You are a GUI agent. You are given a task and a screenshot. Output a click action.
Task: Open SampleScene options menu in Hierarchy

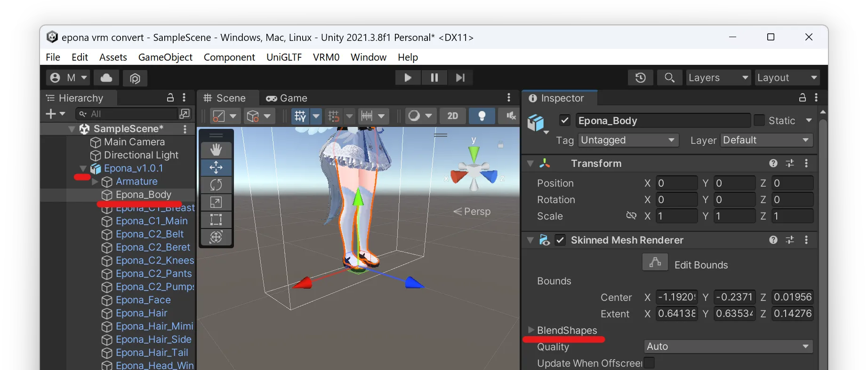point(185,129)
